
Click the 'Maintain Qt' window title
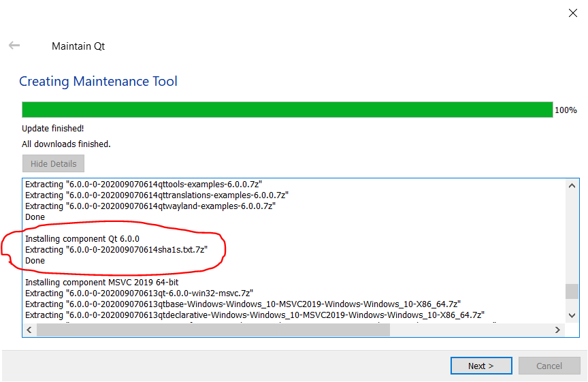78,46
